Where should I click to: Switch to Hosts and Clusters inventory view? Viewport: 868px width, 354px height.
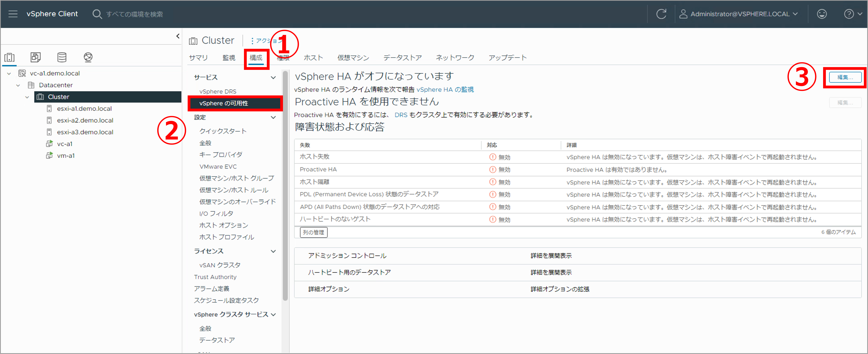(9, 57)
